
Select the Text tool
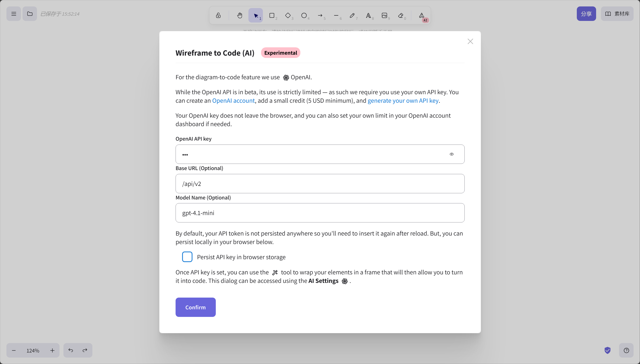[368, 15]
